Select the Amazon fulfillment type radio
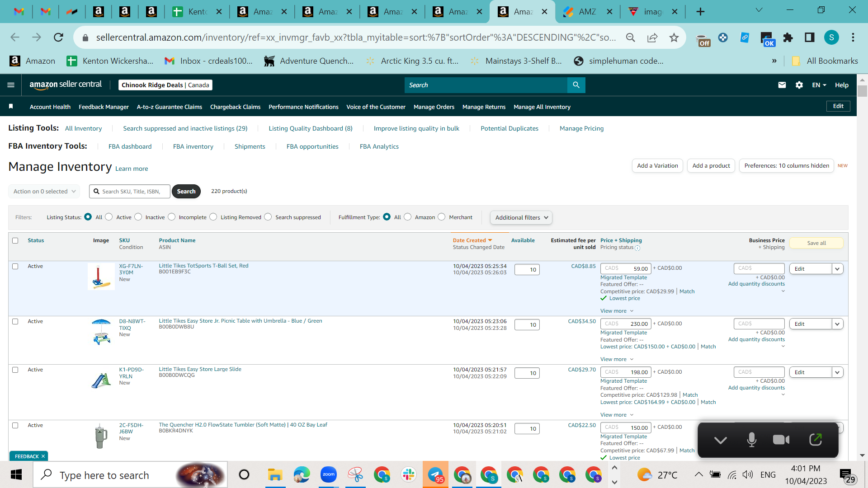Viewport: 868px width, 488px height. 408,217
